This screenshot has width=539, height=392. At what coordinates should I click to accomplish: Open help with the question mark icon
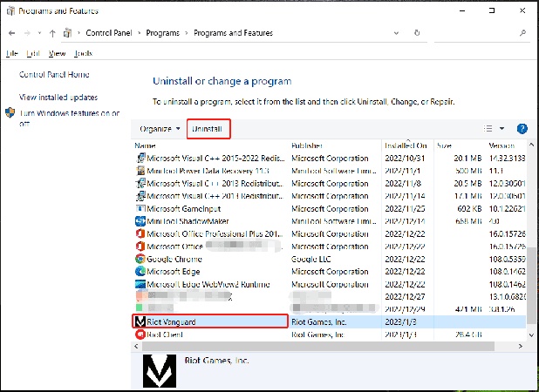click(x=522, y=128)
